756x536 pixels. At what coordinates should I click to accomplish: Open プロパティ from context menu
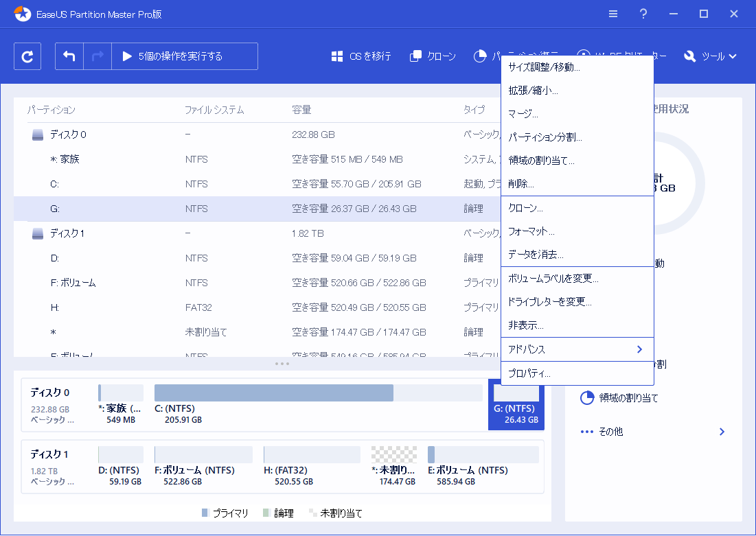coord(577,373)
